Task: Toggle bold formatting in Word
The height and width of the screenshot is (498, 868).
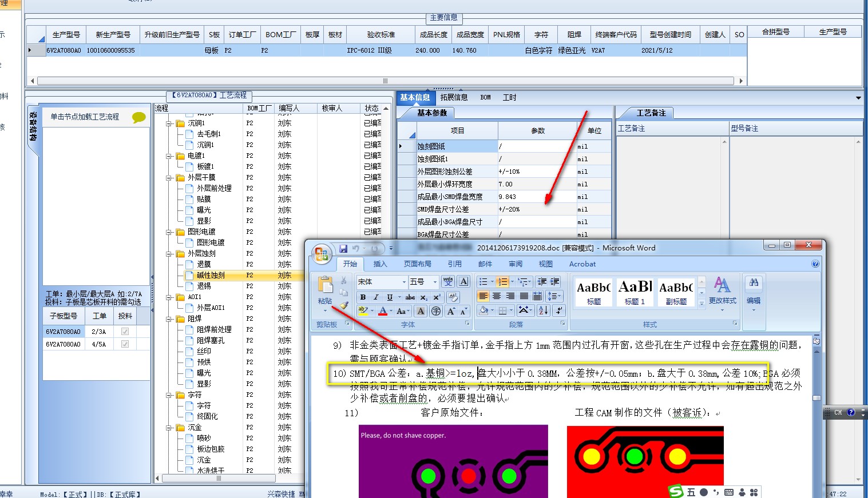Action: coord(363,297)
